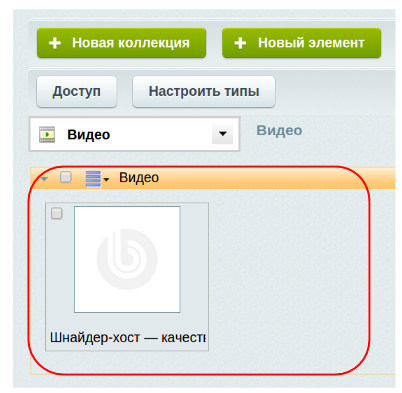
Task: Select the Шнайдер-хост item checkbox
Action: (x=57, y=213)
